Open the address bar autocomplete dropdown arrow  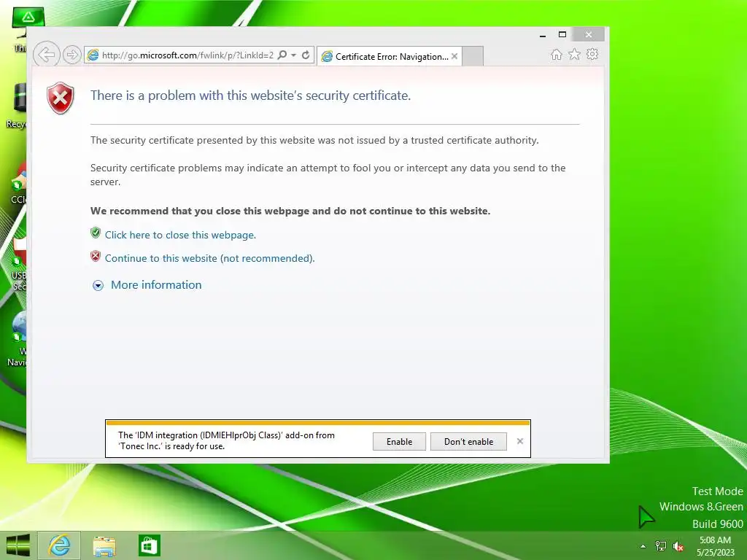(294, 55)
